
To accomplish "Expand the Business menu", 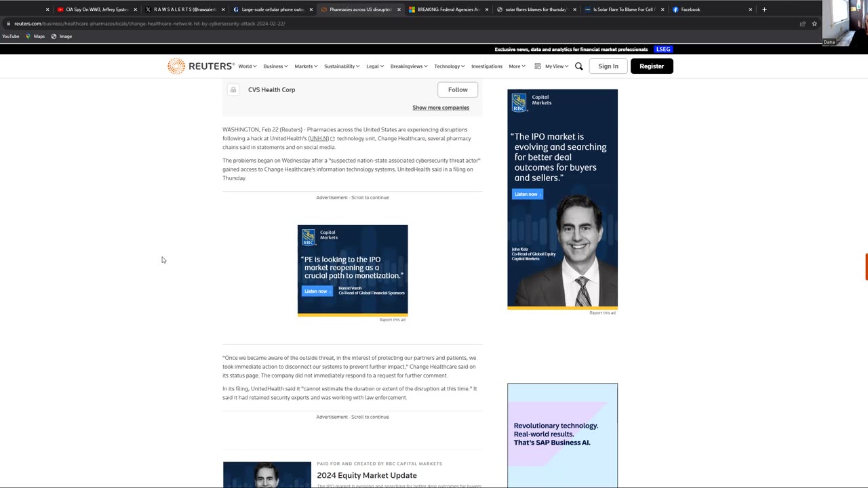I will (275, 66).
